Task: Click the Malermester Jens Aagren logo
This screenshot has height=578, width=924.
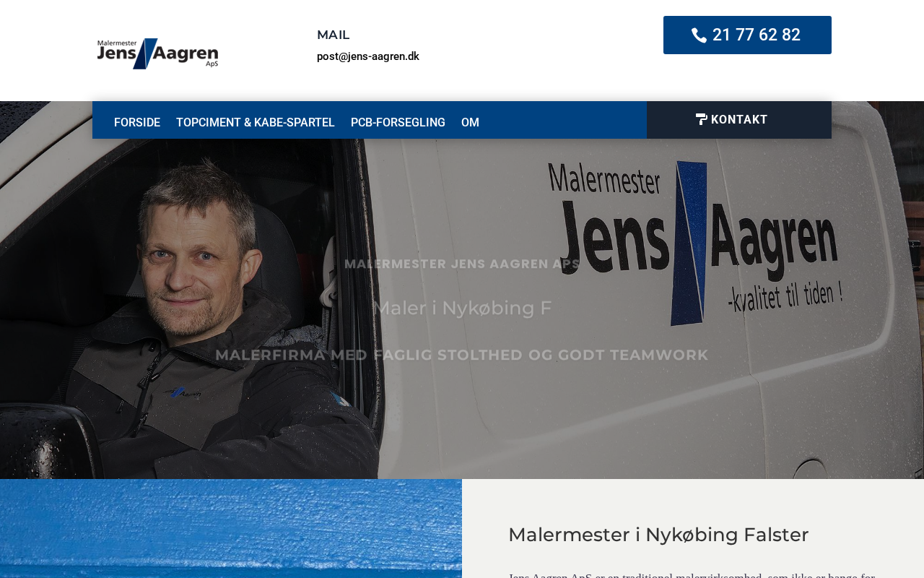Action: click(157, 53)
